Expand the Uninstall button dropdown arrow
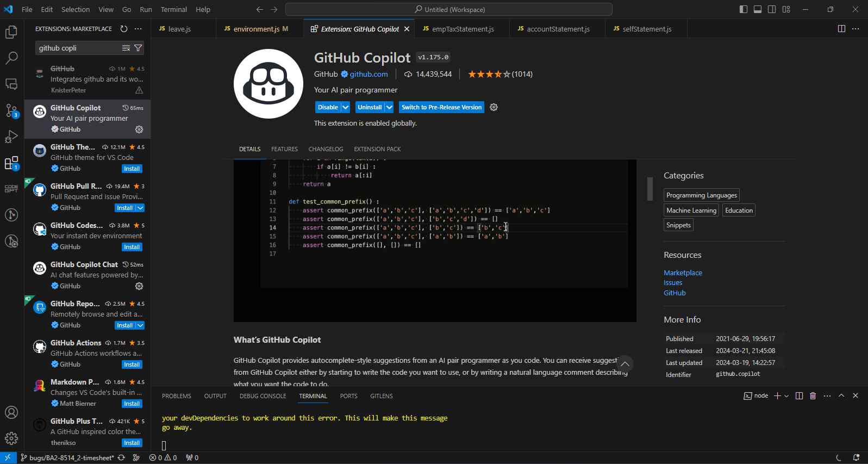The image size is (868, 464). [x=389, y=107]
